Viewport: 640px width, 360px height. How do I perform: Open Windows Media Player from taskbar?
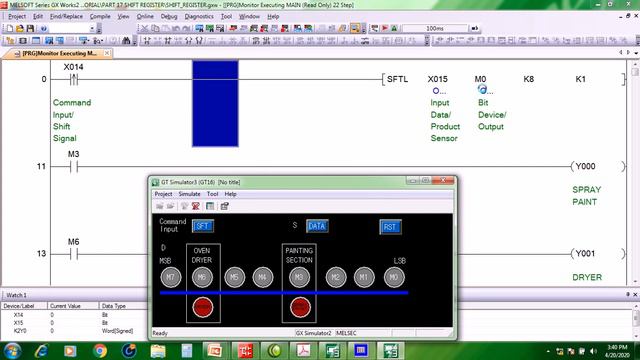pos(70,351)
